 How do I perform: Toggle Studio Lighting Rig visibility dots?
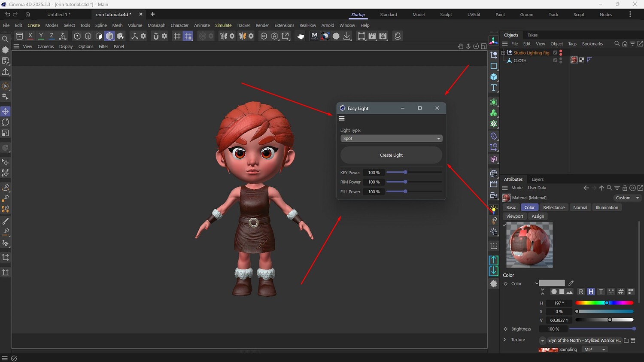pyautogui.click(x=561, y=53)
